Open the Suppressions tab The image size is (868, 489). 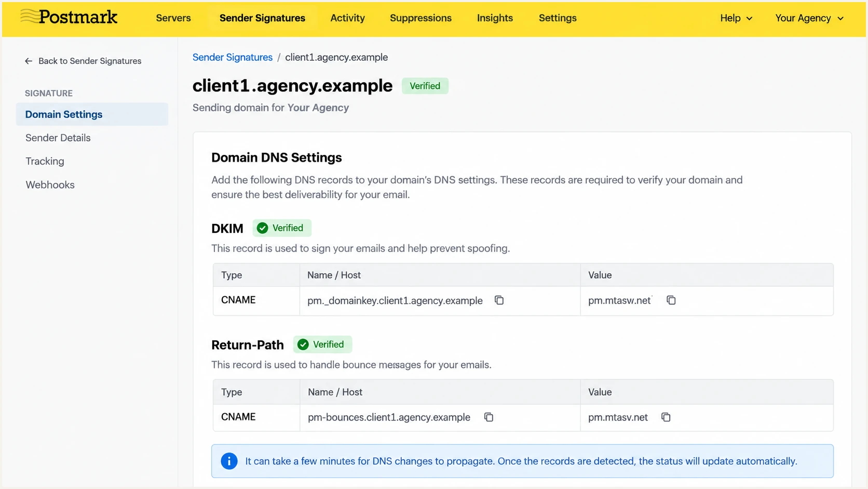click(x=421, y=18)
